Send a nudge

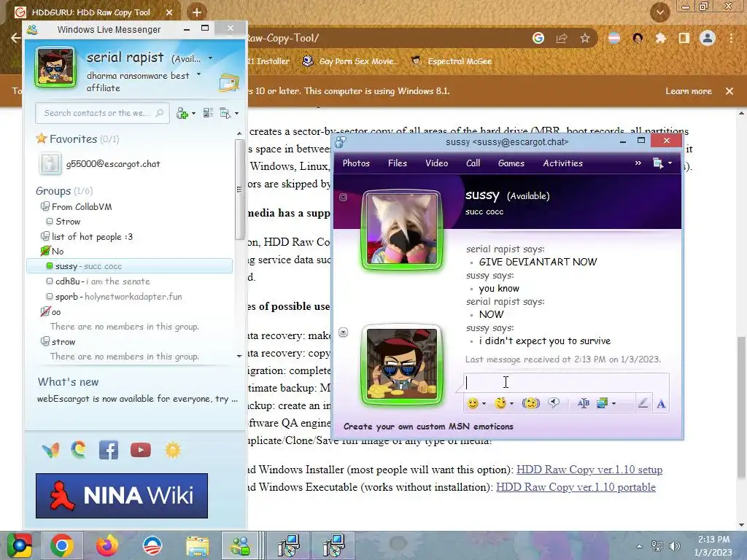click(531, 403)
